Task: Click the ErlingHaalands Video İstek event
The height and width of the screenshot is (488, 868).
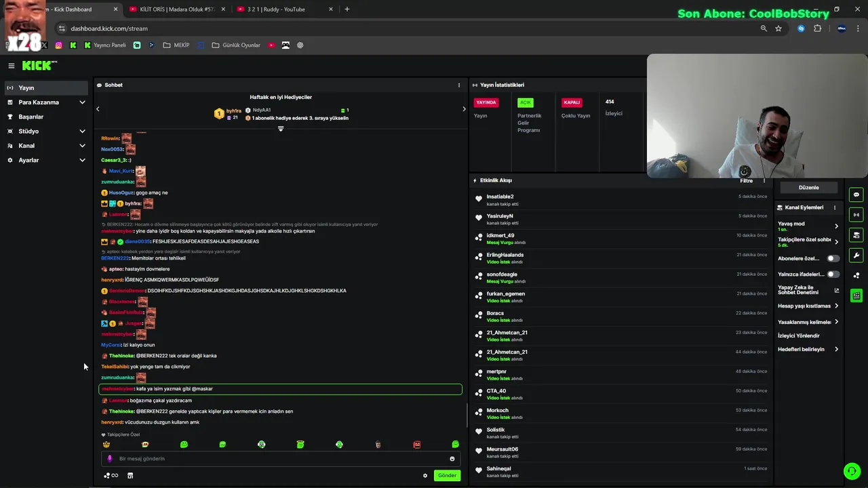Action: click(x=621, y=258)
